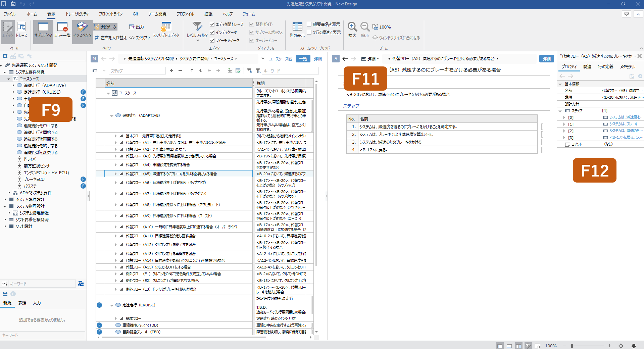Open the スクリプトエディタ tool
This screenshot has height=349, width=644.
click(166, 30)
